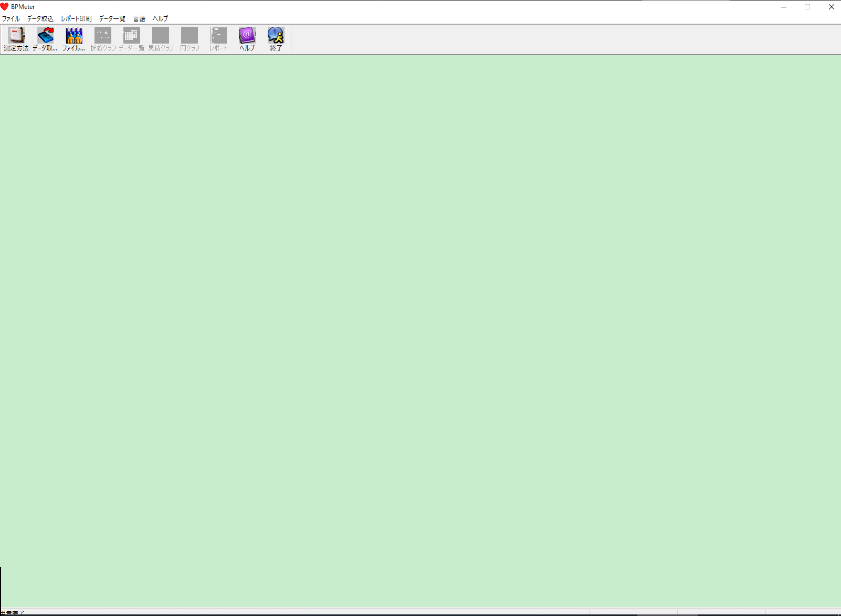Open the データ取込 menu in the menu bar
Viewport: 841px width, 616px height.
(40, 18)
